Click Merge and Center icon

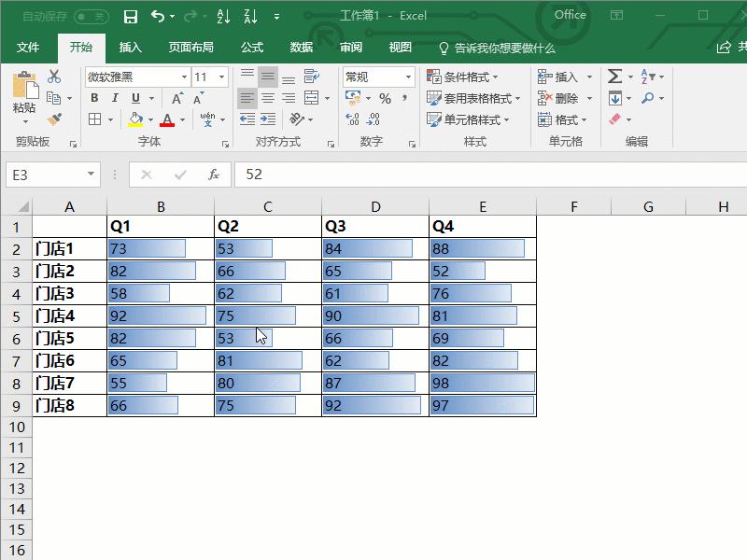click(x=312, y=98)
